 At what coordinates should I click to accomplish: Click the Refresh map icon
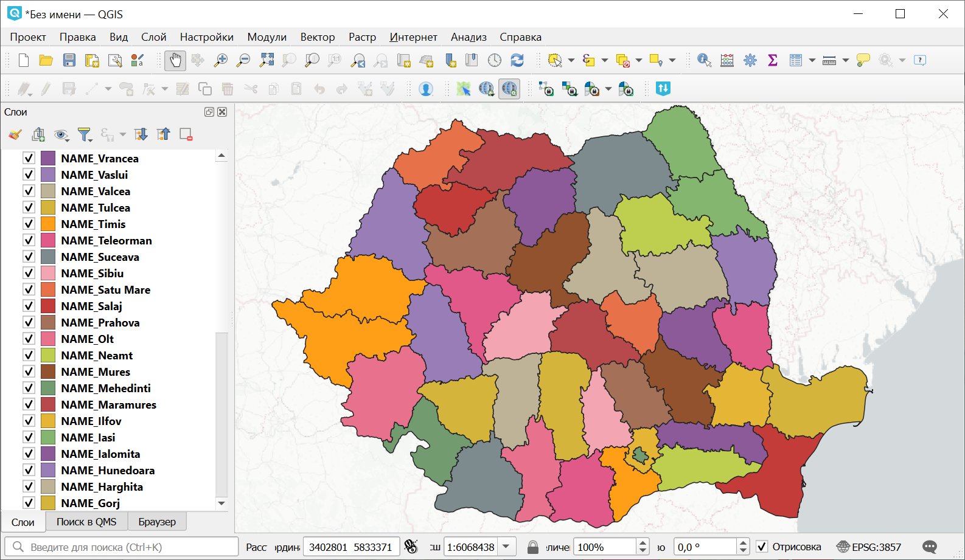coord(517,60)
